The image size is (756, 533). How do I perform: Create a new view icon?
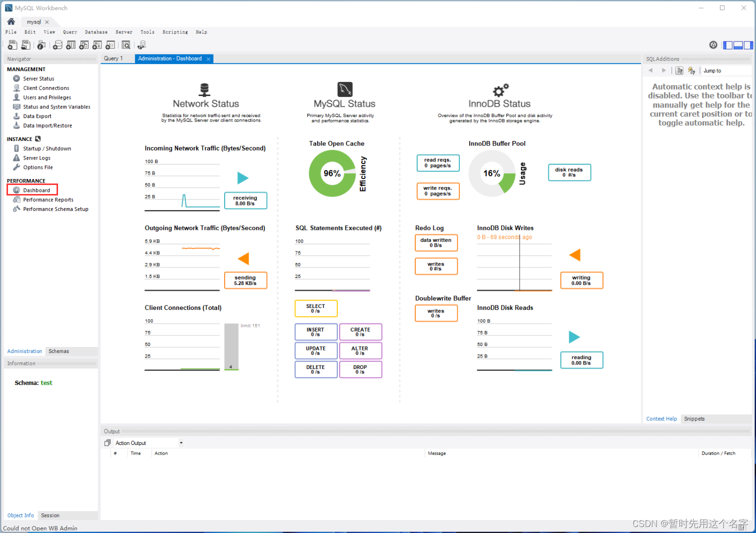(x=84, y=45)
